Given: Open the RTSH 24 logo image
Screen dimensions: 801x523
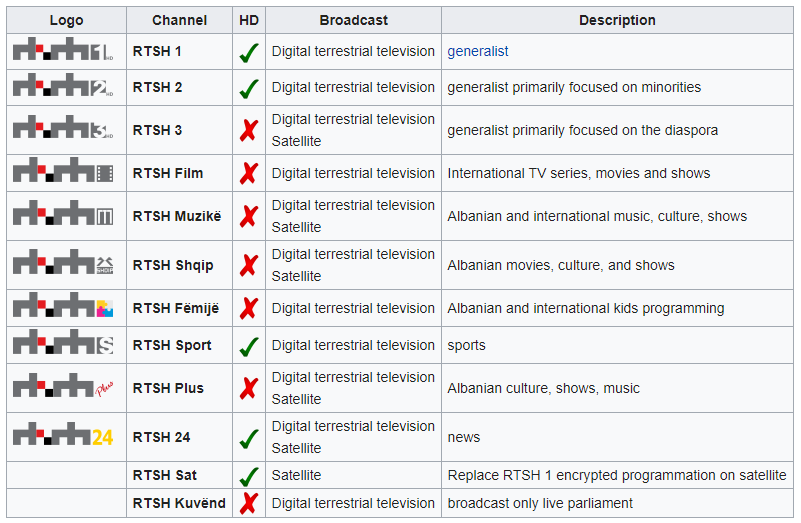Looking at the screenshot, I should click(x=63, y=435).
